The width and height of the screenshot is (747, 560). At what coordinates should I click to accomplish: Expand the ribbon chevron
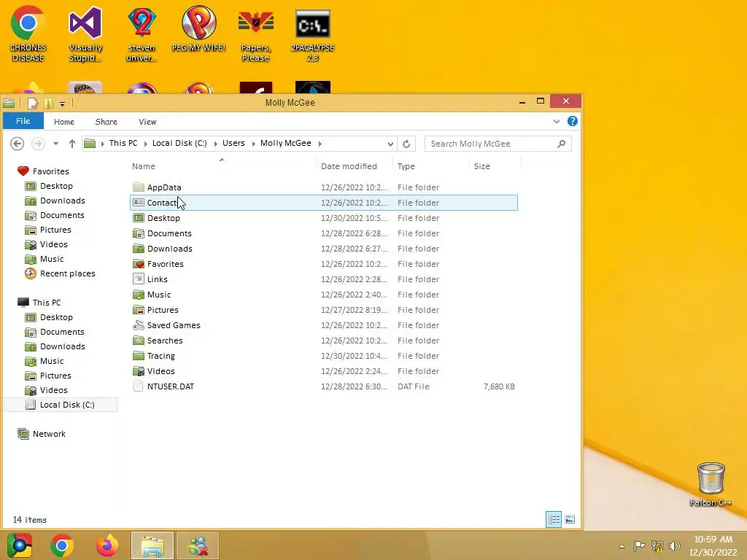pyautogui.click(x=557, y=122)
